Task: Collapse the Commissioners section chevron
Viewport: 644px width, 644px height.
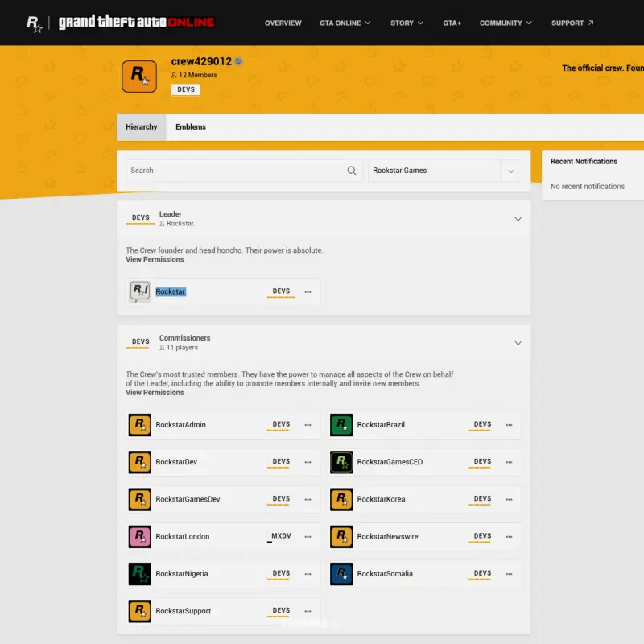Action: pos(518,343)
